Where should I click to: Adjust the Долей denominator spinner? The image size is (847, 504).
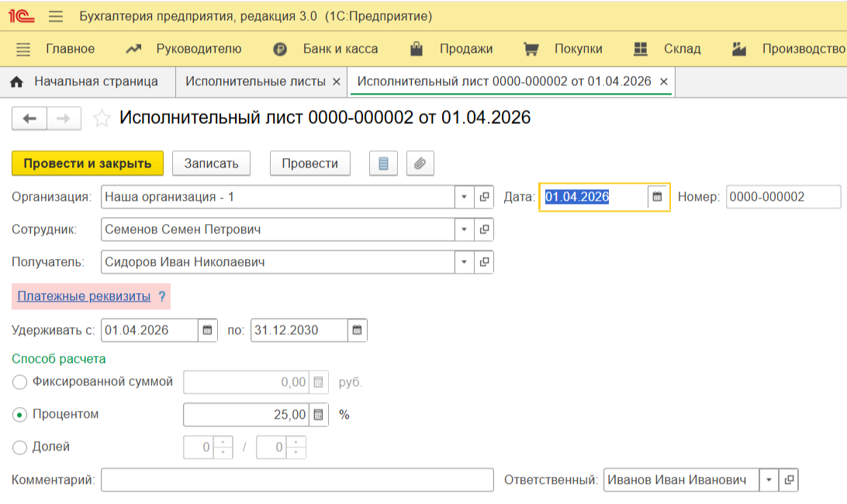[296, 447]
